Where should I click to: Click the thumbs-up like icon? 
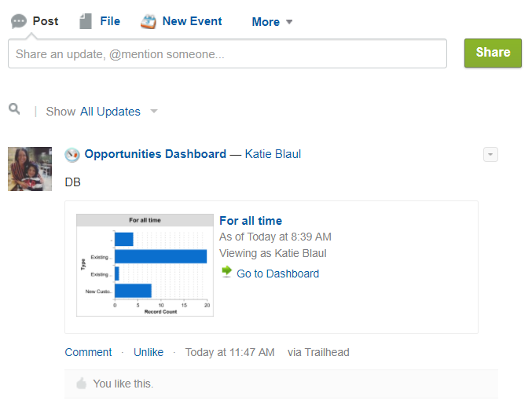81,384
